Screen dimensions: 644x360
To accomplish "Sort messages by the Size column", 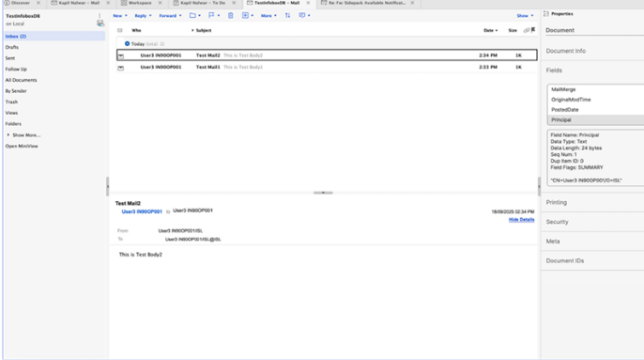I will 513,30.
